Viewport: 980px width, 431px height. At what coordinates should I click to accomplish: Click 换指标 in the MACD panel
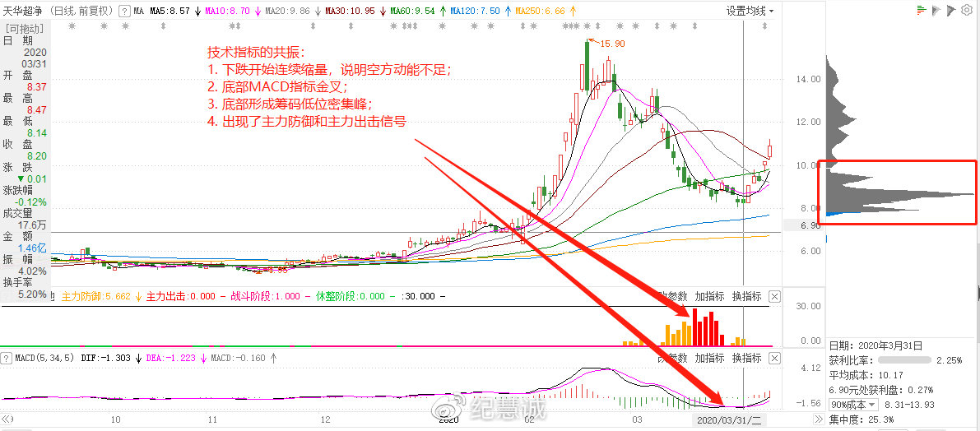point(746,359)
